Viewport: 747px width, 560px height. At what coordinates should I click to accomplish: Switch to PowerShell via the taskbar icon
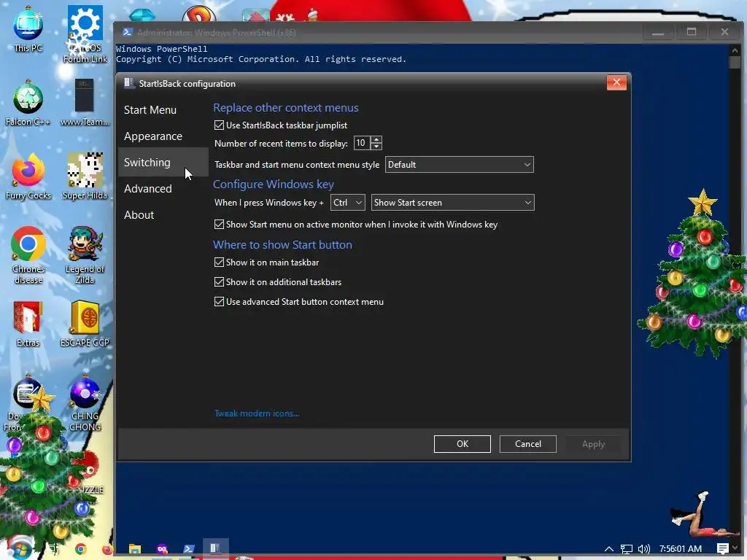pos(189,549)
